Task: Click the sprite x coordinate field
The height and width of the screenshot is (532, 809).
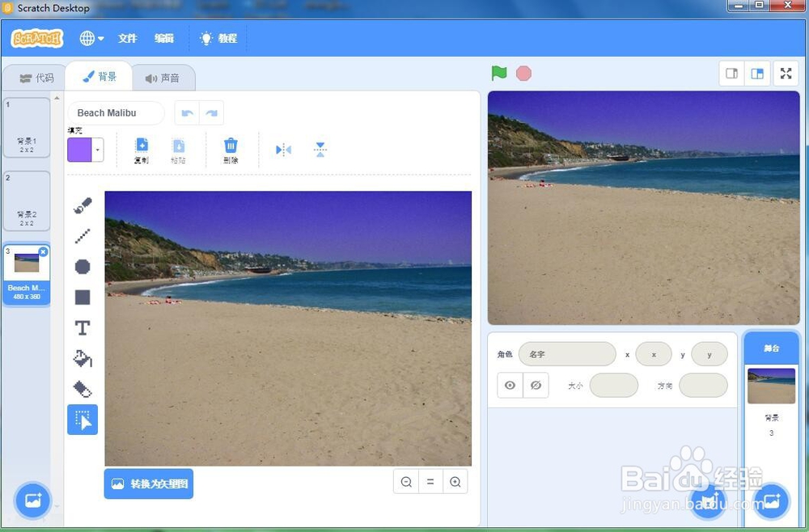Action: coord(654,354)
